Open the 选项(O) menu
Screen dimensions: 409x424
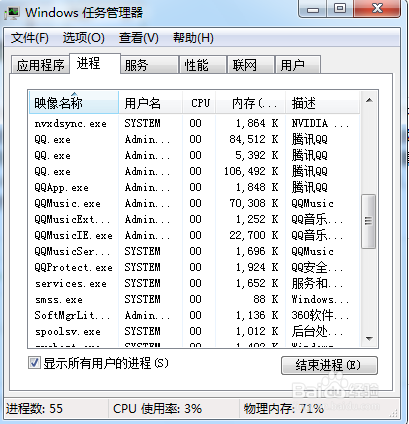(x=84, y=38)
